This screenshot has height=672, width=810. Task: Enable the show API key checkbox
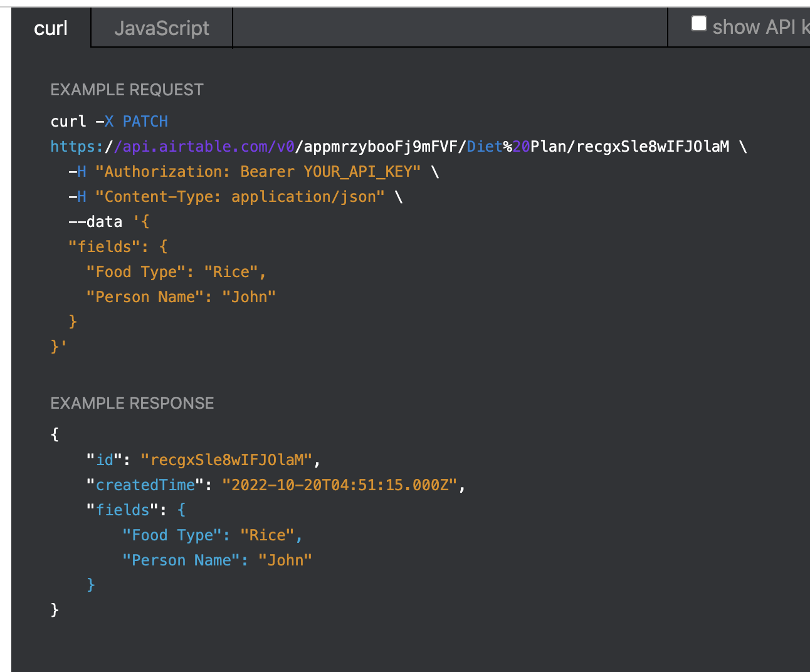[x=698, y=24]
